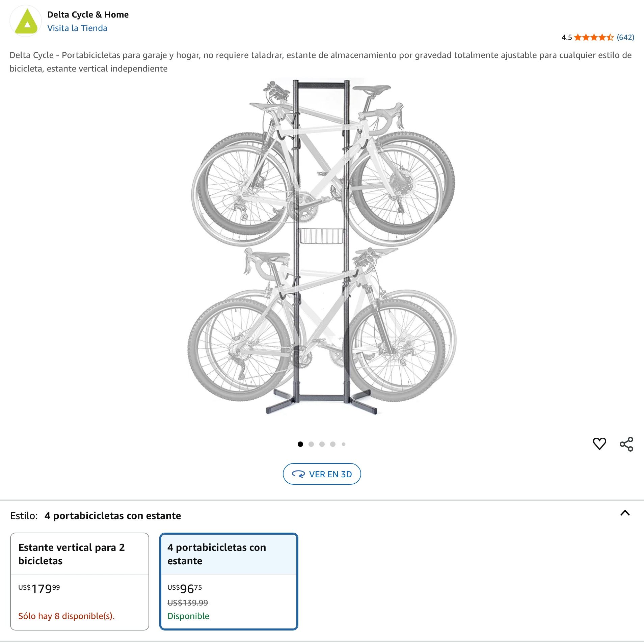Click the heart icon to save to wishlist
This screenshot has height=644, width=644.
(x=600, y=444)
